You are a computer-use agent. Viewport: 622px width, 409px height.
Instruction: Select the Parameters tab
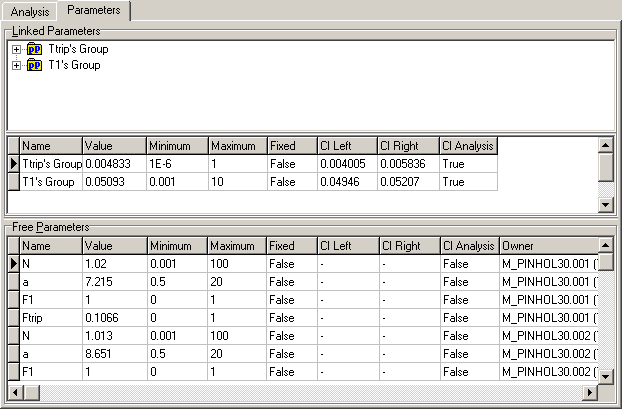pyautogui.click(x=92, y=11)
